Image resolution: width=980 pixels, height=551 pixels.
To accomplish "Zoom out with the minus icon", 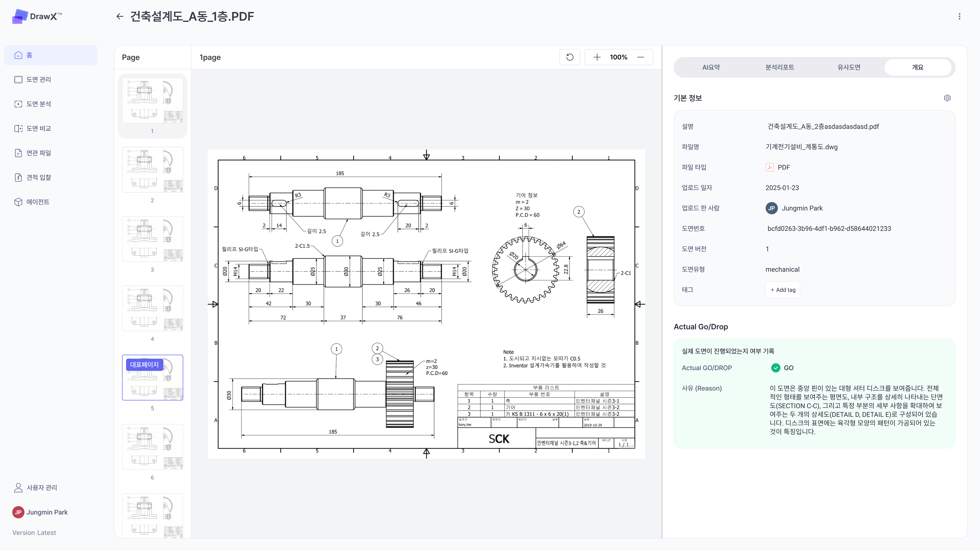I will pos(641,57).
